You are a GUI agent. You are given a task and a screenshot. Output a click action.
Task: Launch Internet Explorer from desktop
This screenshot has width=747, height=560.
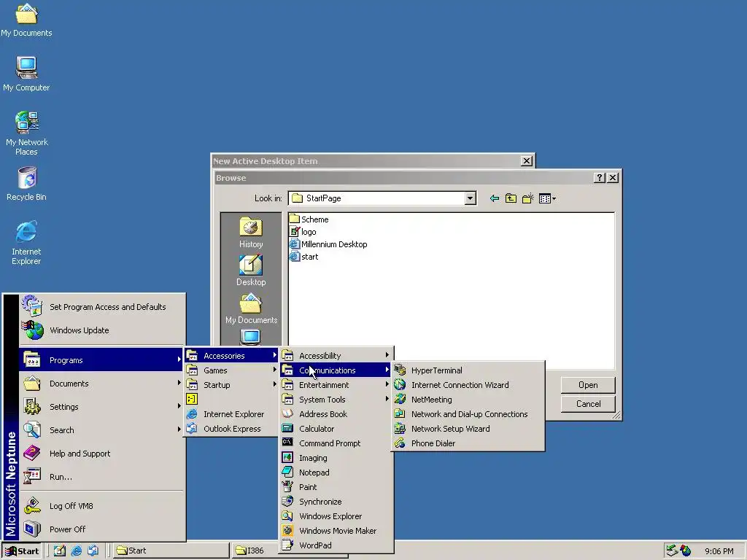point(26,243)
